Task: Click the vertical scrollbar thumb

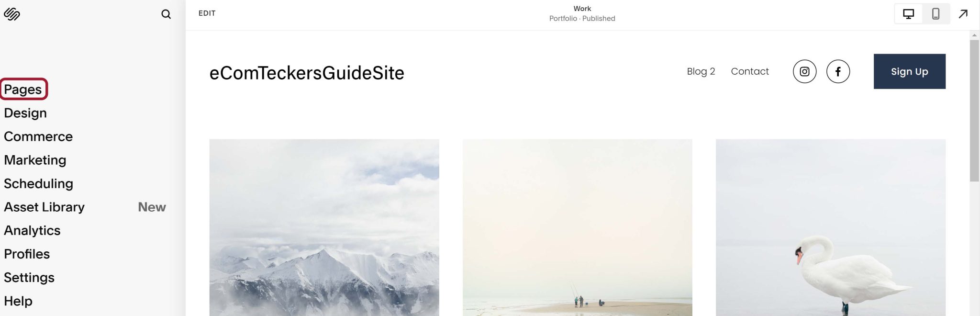Action: pyautogui.click(x=974, y=111)
